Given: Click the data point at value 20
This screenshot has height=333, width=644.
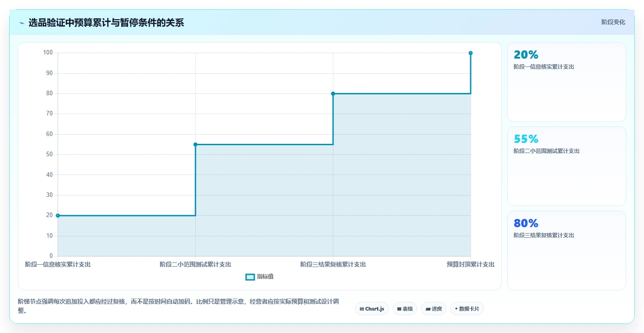Looking at the screenshot, I should pyautogui.click(x=58, y=215).
